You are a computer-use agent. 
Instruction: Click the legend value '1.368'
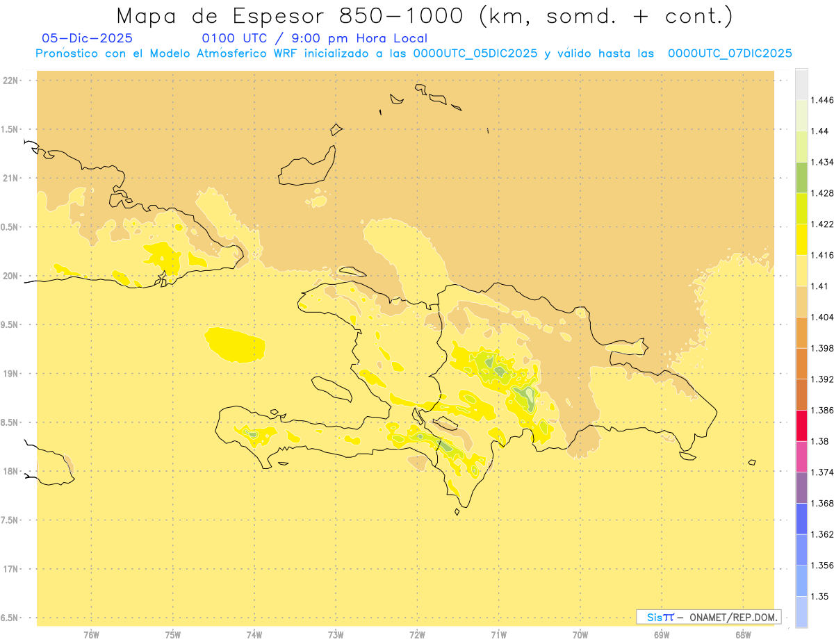pyautogui.click(x=821, y=504)
